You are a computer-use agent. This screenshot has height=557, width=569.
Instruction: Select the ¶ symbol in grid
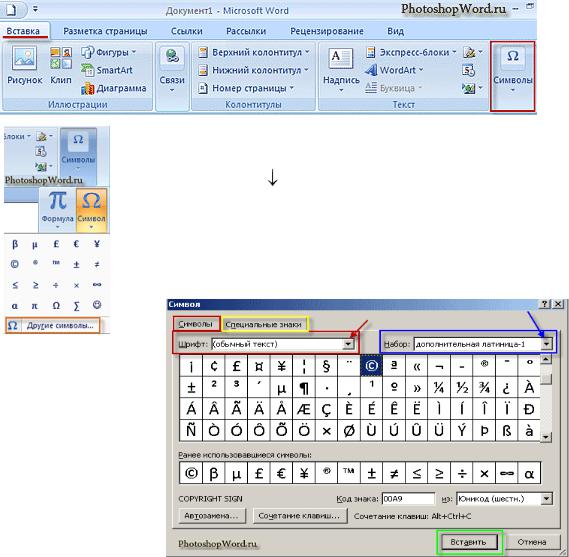[304, 388]
